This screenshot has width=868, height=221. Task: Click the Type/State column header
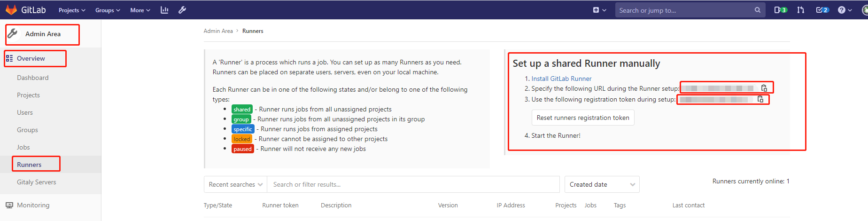click(x=218, y=205)
